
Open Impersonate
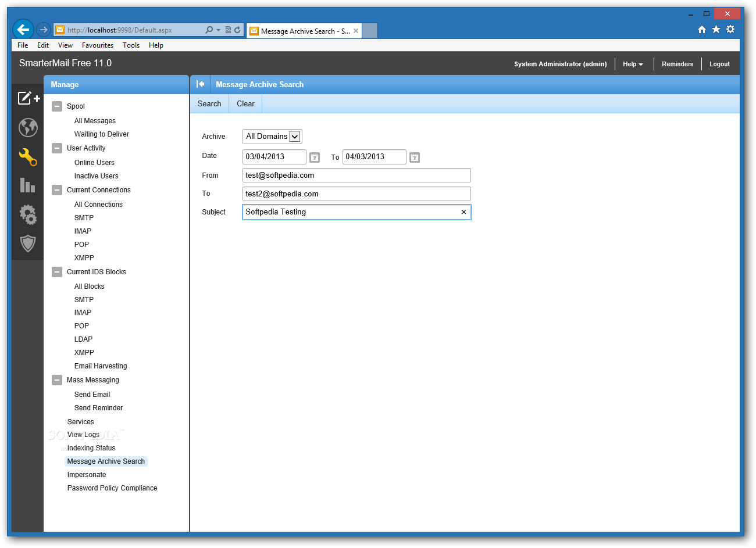click(87, 475)
